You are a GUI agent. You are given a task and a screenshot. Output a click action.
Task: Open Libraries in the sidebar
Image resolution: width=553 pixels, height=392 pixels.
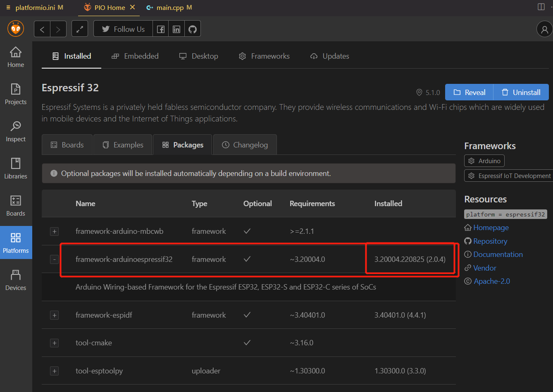(16, 169)
